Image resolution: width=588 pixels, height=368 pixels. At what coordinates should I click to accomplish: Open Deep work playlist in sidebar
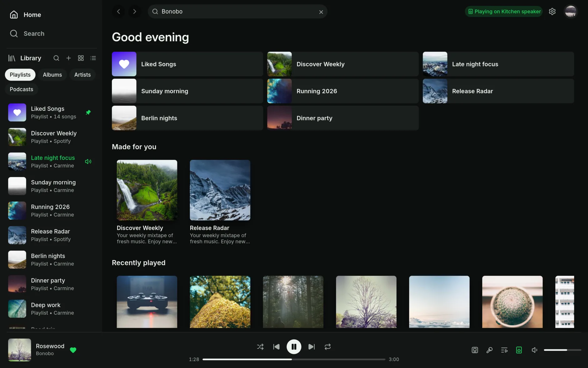[x=52, y=309]
